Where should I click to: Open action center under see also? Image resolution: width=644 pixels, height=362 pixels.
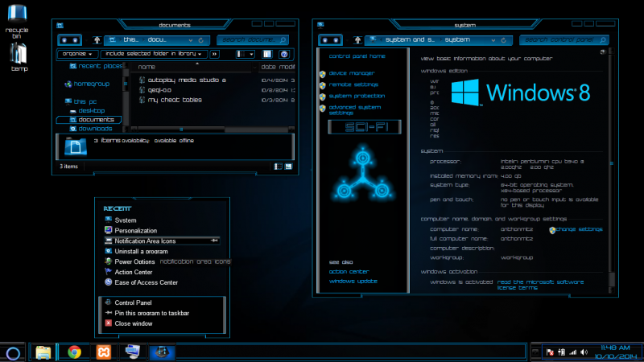pyautogui.click(x=349, y=272)
